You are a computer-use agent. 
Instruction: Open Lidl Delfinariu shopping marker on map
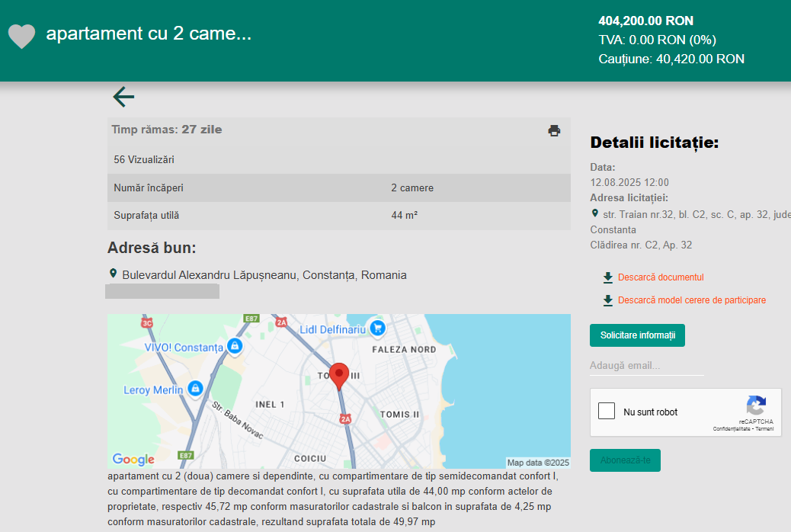coord(377,328)
